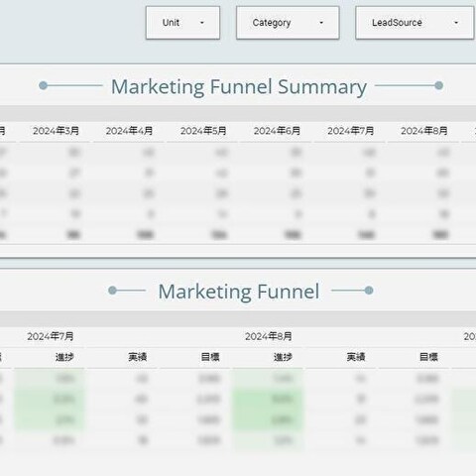Image resolution: width=476 pixels, height=476 pixels.
Task: Click the Category dropdown arrow
Action: (x=321, y=23)
